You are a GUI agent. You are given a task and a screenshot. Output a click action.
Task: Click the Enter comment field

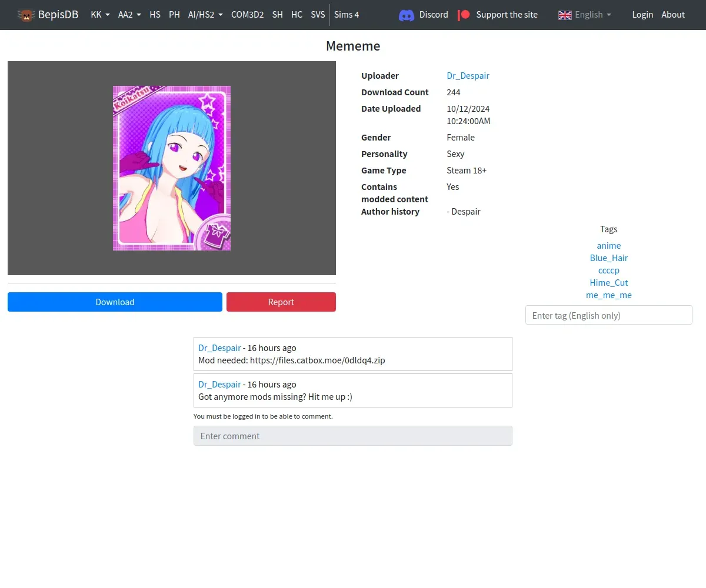point(353,436)
